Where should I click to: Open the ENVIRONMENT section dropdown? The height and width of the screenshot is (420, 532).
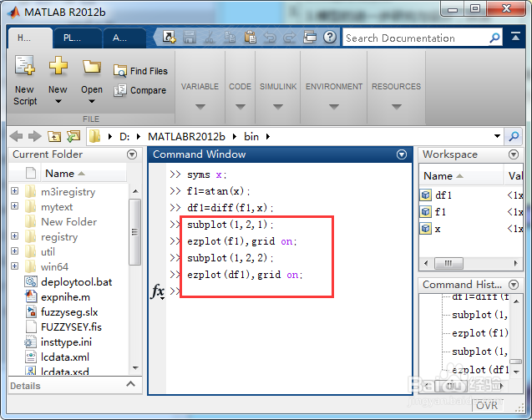(x=334, y=107)
